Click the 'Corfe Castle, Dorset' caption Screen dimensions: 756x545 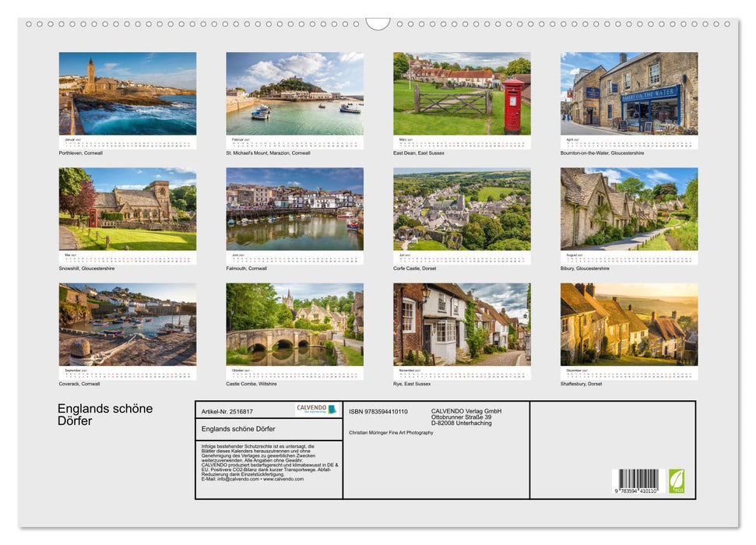415,268
